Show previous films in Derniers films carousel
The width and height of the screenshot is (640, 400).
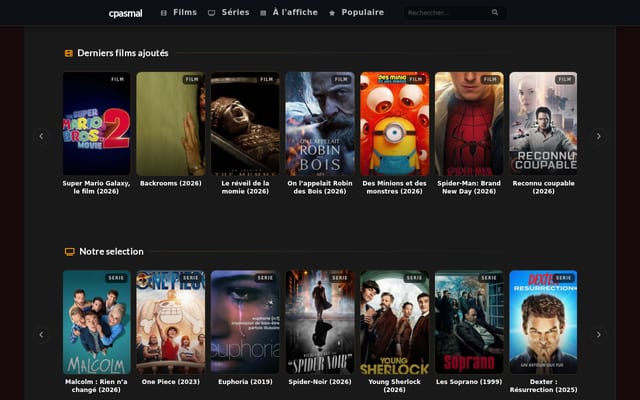click(41, 136)
